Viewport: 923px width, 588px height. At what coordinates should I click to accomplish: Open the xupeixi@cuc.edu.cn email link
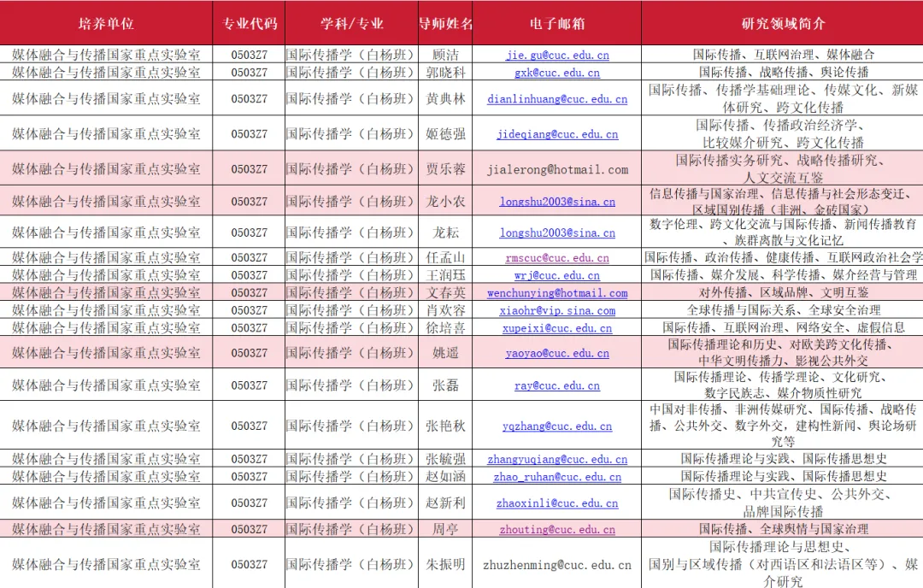(x=557, y=328)
